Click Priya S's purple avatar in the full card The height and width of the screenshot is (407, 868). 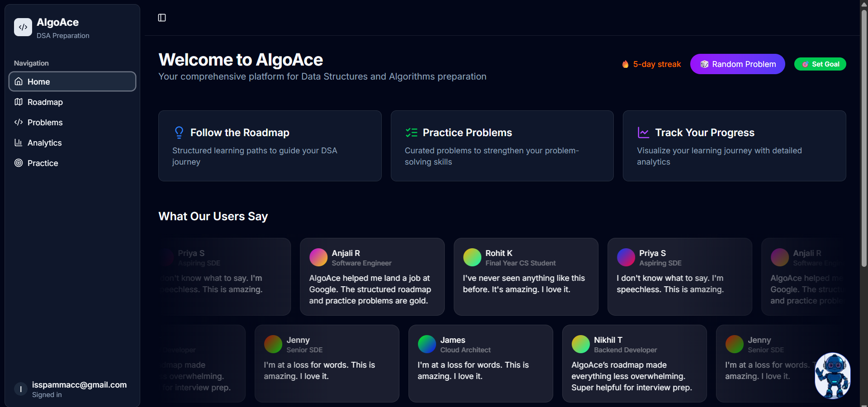tap(626, 257)
